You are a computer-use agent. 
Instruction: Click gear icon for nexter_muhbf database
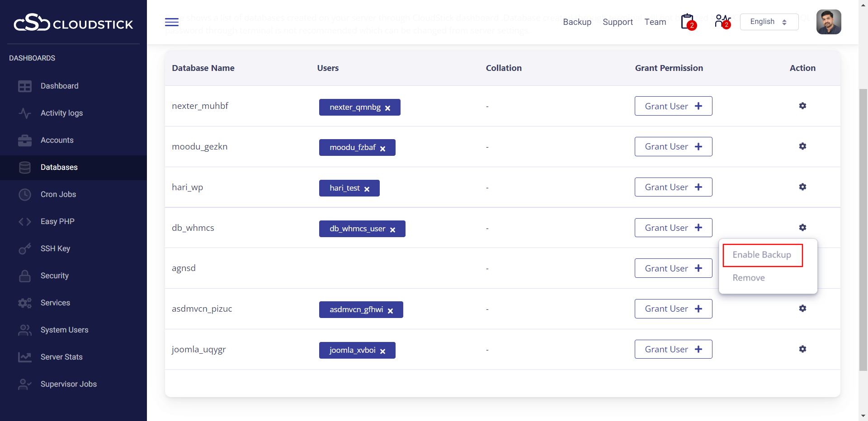coord(802,106)
